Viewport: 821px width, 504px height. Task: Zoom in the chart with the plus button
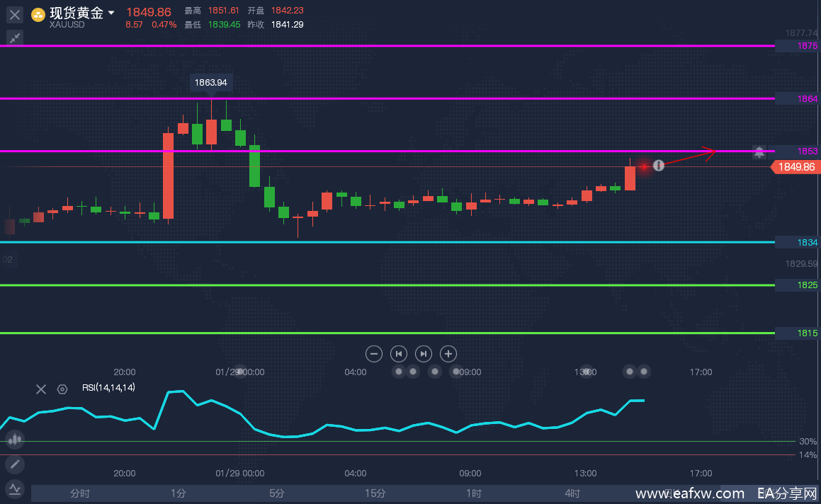click(x=448, y=354)
